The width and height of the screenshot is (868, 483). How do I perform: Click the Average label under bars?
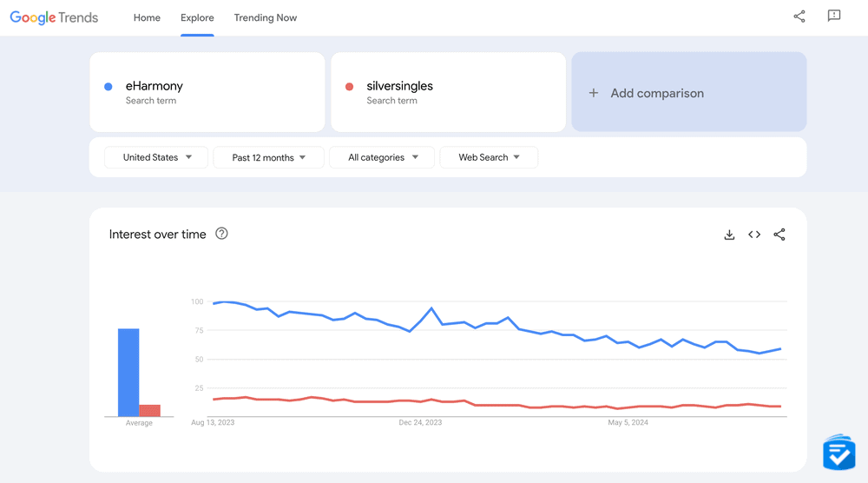(x=139, y=423)
